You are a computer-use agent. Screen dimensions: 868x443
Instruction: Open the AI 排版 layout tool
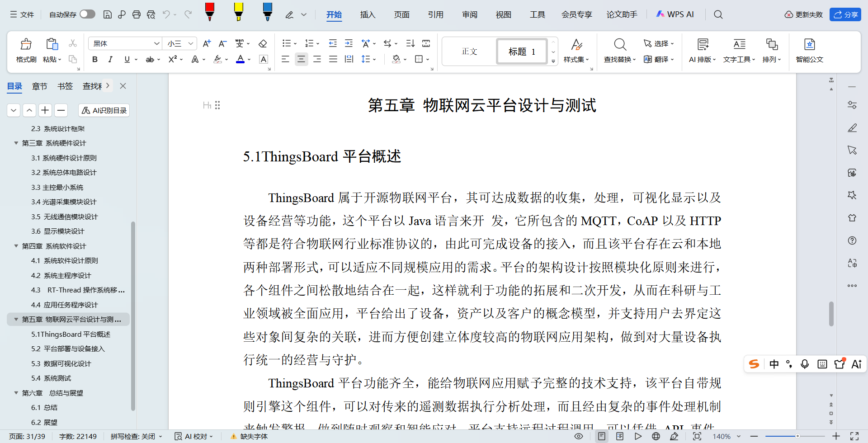click(x=703, y=51)
